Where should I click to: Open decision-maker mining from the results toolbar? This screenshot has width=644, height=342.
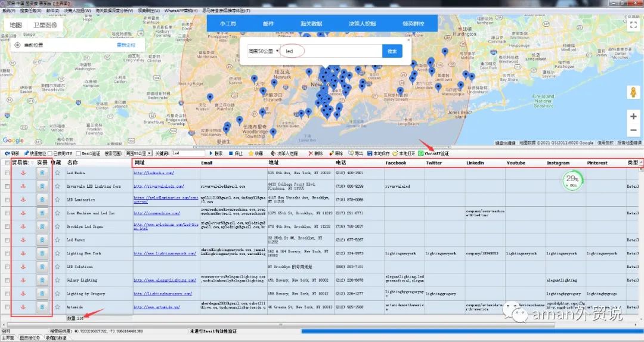(284, 153)
